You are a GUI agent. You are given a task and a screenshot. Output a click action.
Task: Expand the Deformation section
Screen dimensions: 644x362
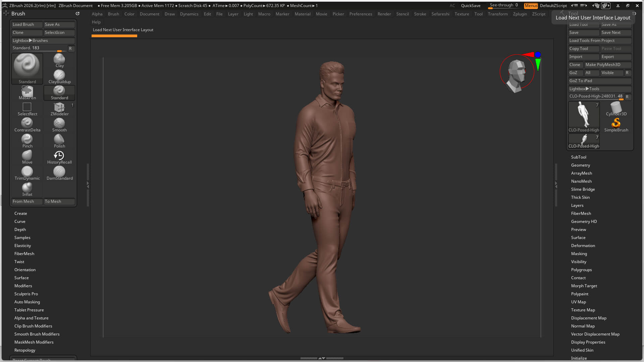583,246
